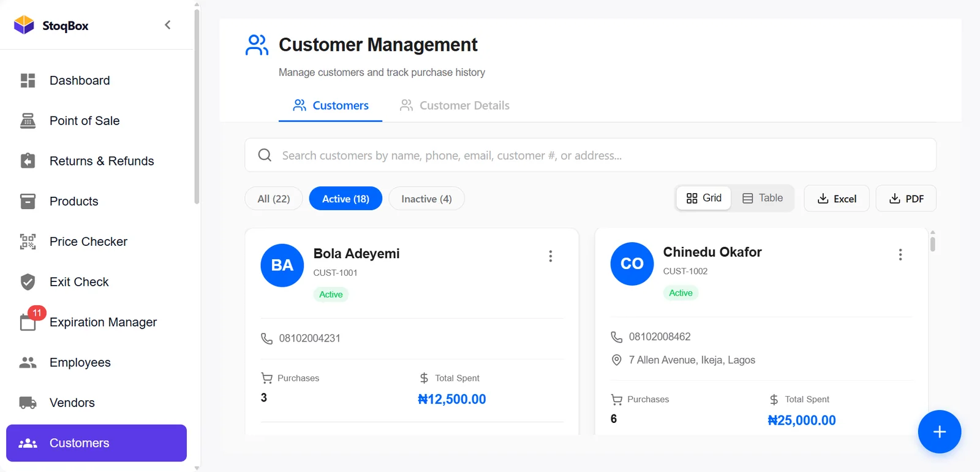The image size is (980, 472).
Task: Click the Customers group icon in sidebar
Action: coord(28,443)
